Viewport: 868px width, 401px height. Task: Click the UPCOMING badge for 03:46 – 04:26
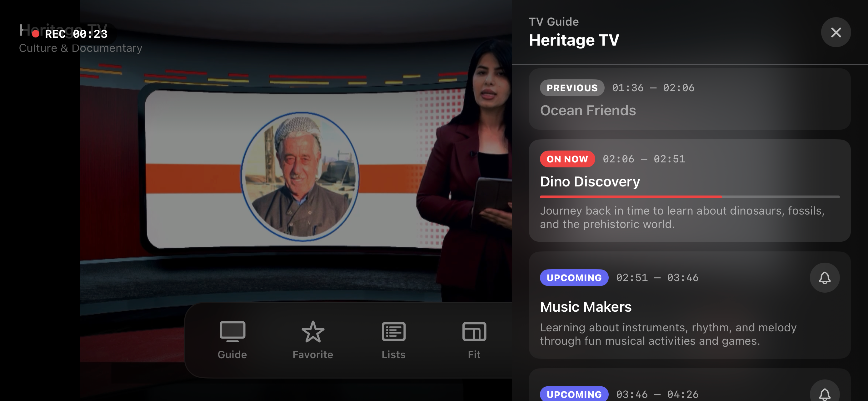[574, 394]
